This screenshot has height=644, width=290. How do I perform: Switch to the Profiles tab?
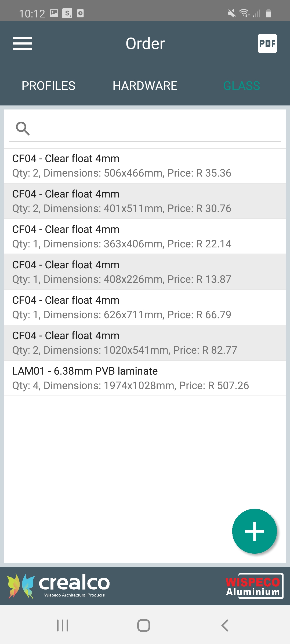click(48, 86)
